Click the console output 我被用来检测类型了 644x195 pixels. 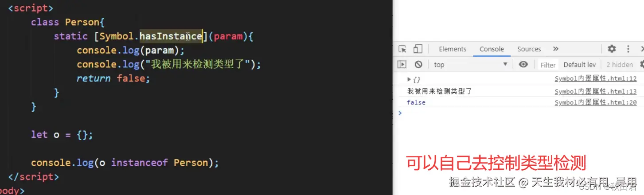tap(440, 91)
